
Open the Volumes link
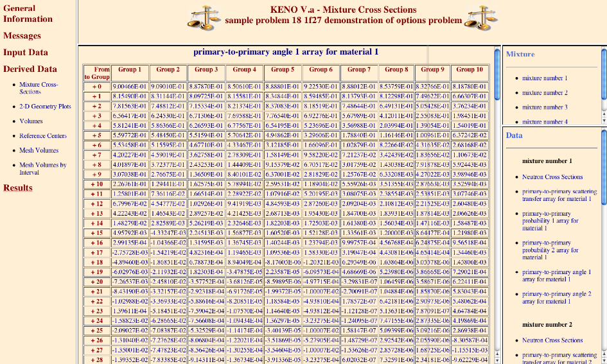[31, 121]
